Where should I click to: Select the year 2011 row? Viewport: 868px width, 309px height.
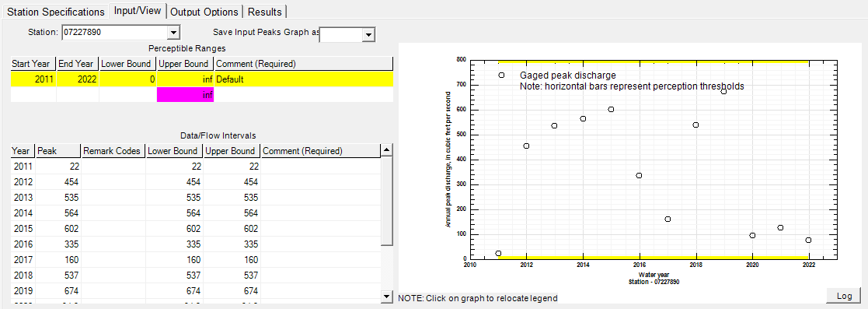[x=196, y=166]
